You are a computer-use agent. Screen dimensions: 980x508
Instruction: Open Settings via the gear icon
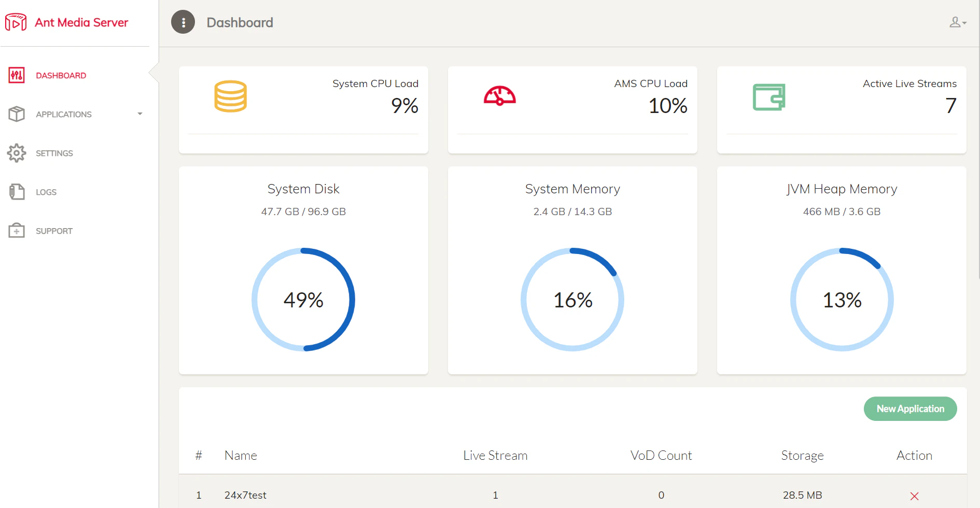point(17,153)
